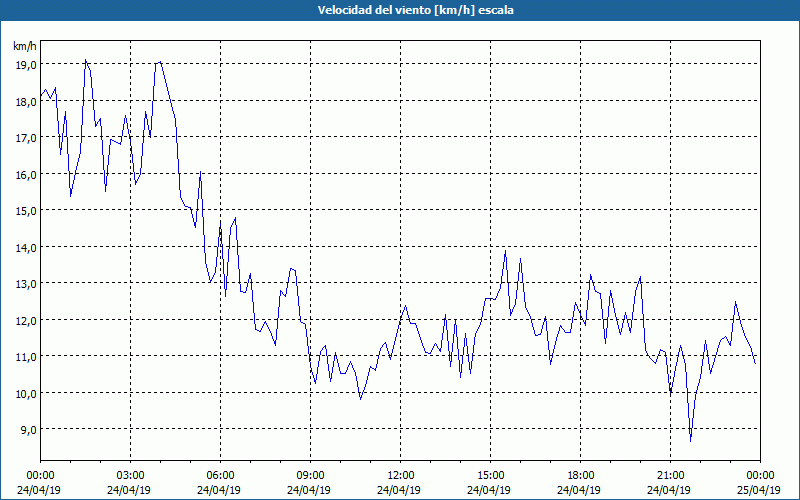Viewport: 800px width, 500px height.
Task: Click the 18,0 y-axis label
Action: (26, 102)
